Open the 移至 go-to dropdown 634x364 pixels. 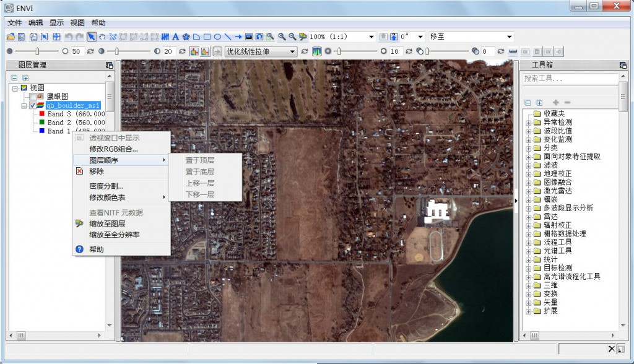(x=509, y=37)
